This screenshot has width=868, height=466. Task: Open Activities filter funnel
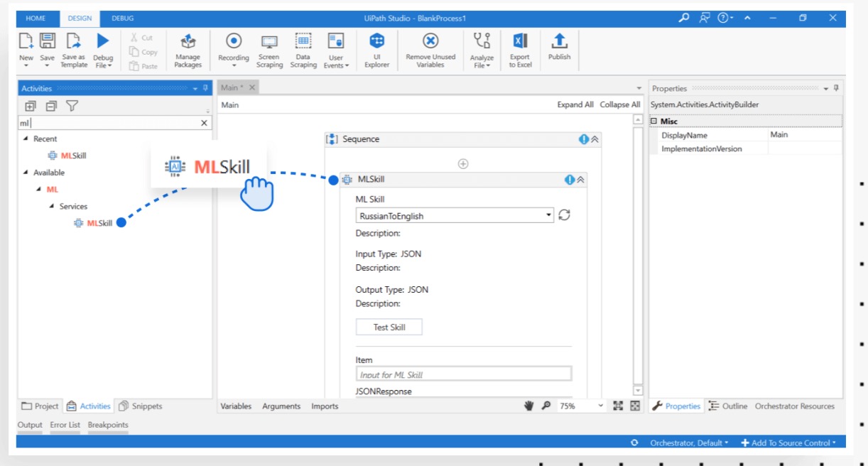72,107
